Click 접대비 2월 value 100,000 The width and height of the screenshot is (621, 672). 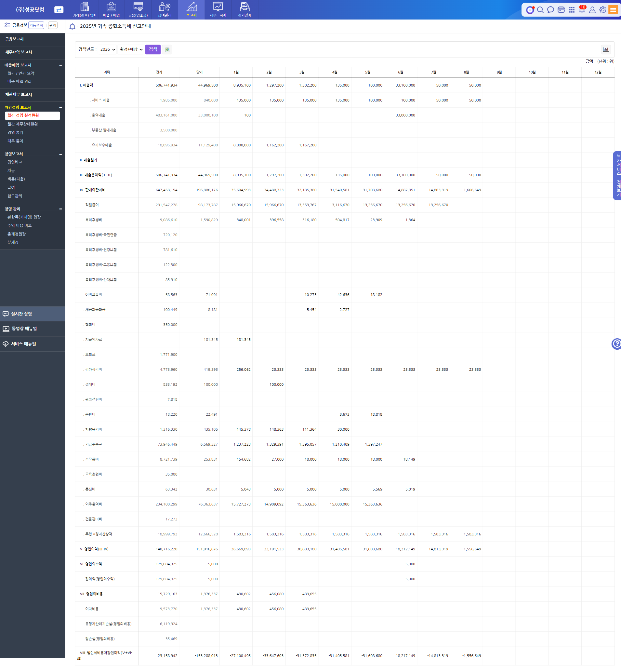pos(276,384)
